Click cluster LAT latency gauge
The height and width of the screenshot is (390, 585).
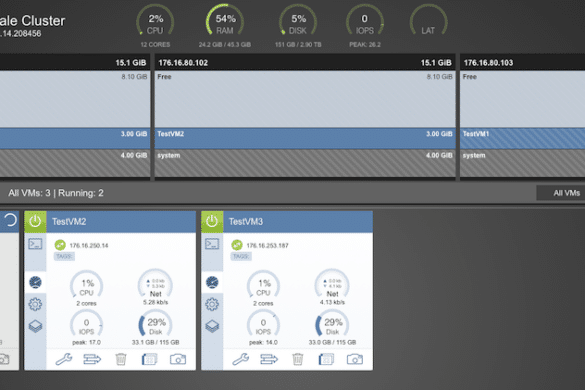428,21
